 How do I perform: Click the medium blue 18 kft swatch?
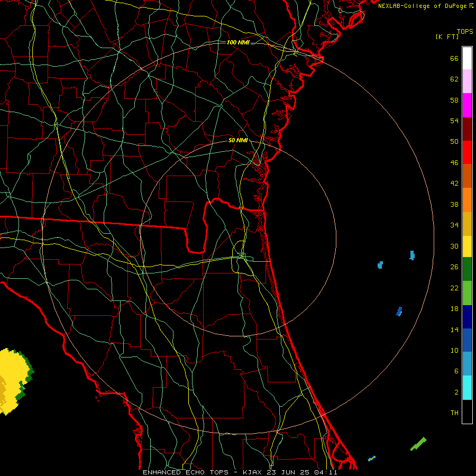467,340
